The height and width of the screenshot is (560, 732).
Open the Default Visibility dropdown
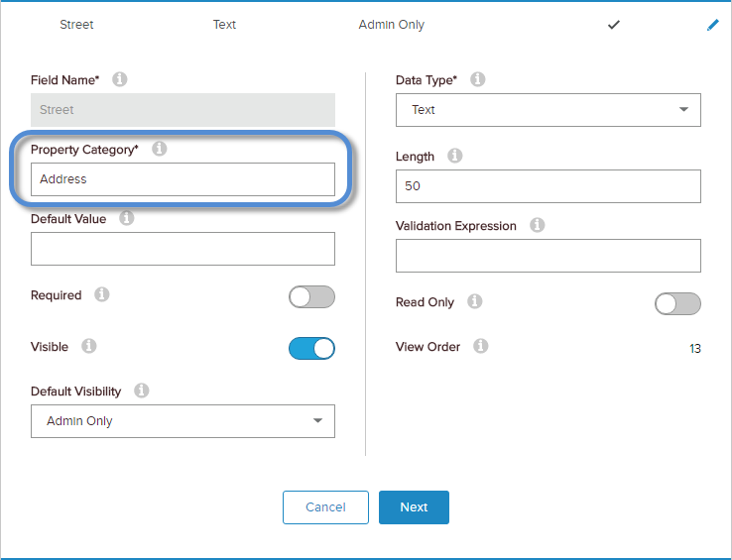coord(183,421)
